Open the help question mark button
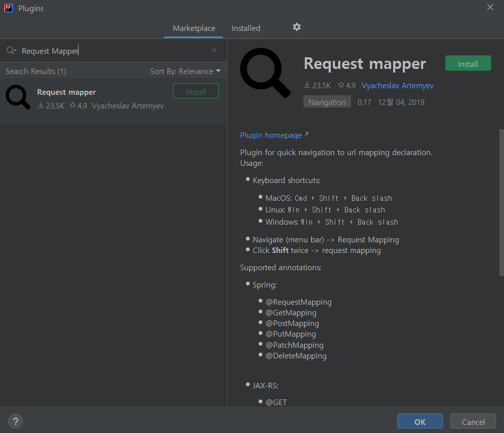This screenshot has width=504, height=433. [15, 421]
